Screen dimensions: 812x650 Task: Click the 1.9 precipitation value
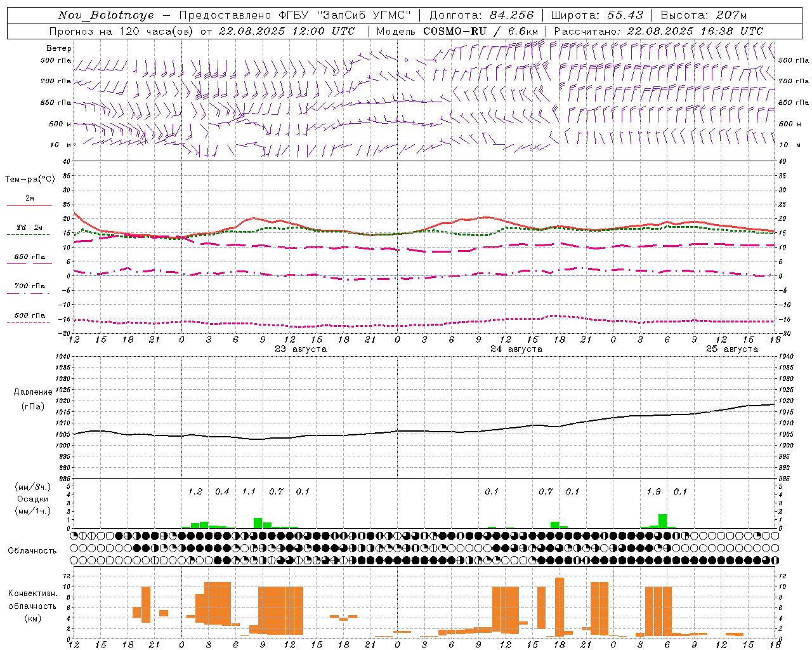[653, 492]
